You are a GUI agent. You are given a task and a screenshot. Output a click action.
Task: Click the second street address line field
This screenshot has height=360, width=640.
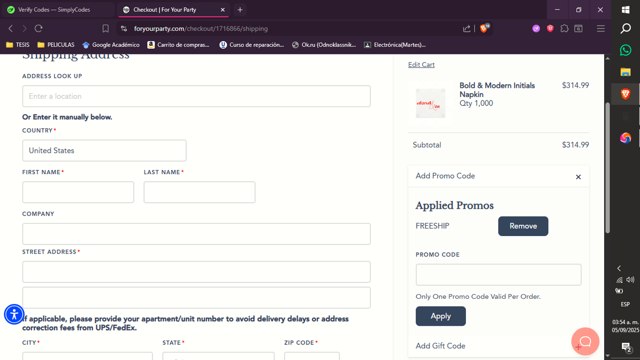coord(196,298)
